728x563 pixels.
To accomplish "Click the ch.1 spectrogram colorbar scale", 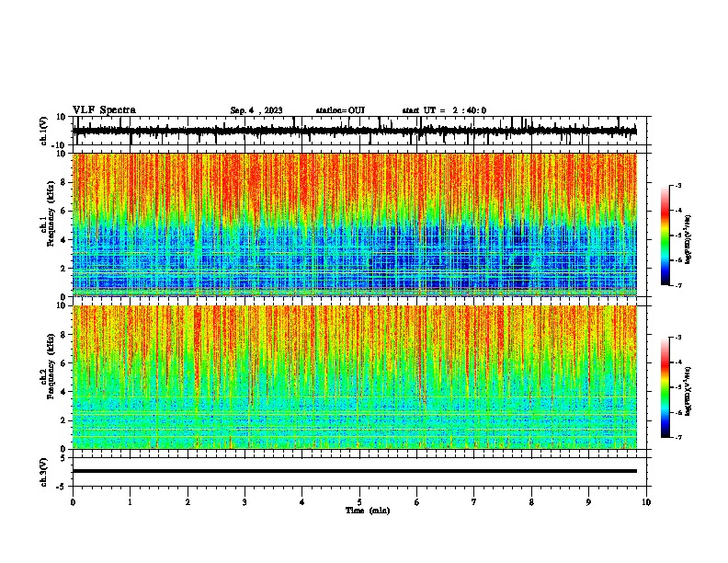I will click(665, 236).
